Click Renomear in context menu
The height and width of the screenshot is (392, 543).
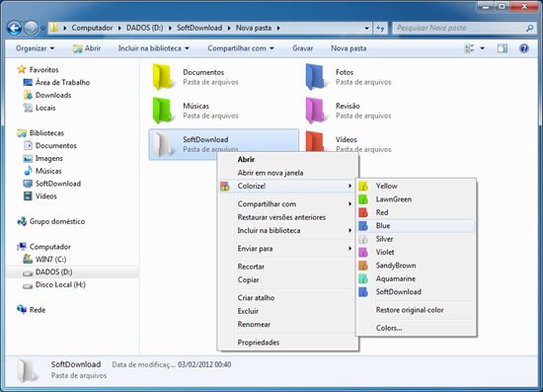tap(287, 324)
